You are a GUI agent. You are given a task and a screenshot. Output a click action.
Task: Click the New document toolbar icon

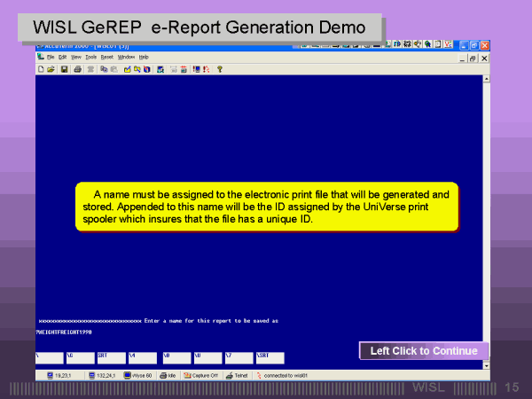point(41,68)
